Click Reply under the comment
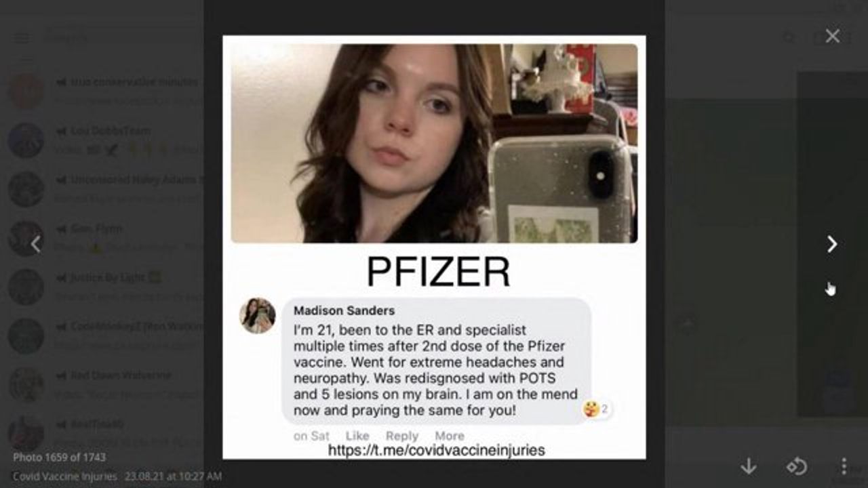The image size is (868, 488). tap(402, 436)
